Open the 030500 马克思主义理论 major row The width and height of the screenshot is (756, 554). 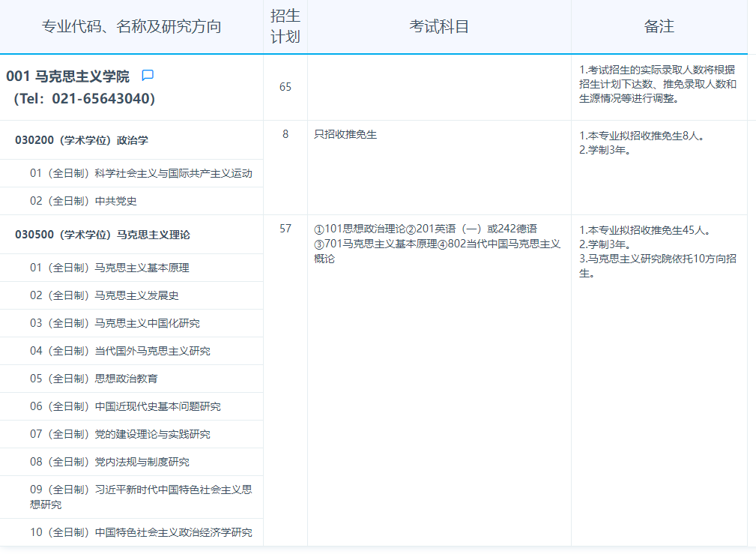tap(103, 235)
